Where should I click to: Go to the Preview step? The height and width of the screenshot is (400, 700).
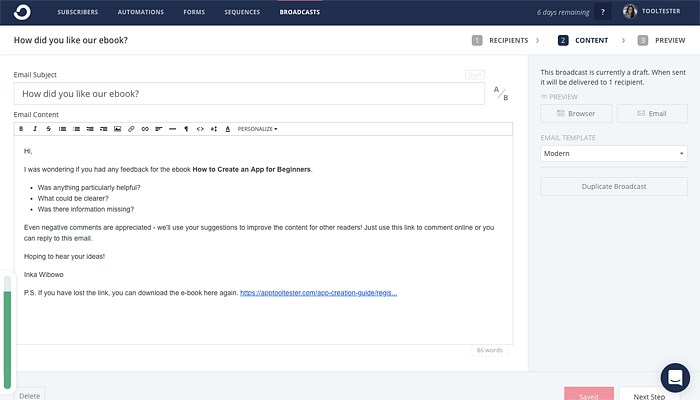tap(661, 41)
